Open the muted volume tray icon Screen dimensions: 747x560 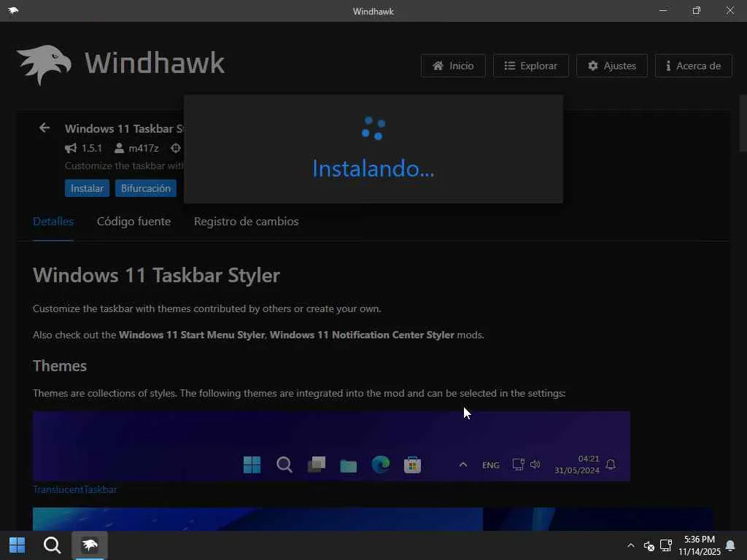[x=649, y=545]
